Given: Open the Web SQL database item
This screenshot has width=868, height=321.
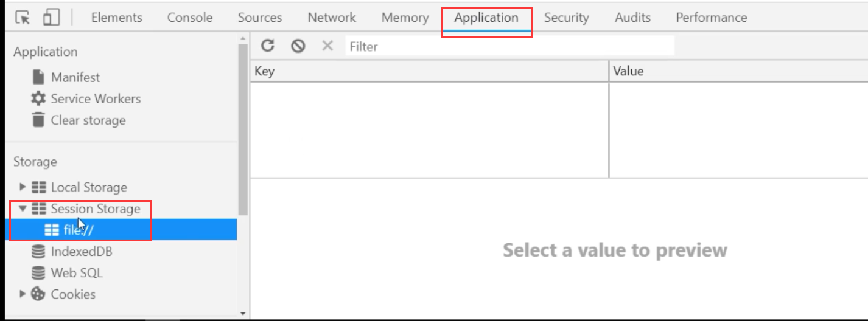Looking at the screenshot, I should (x=76, y=273).
